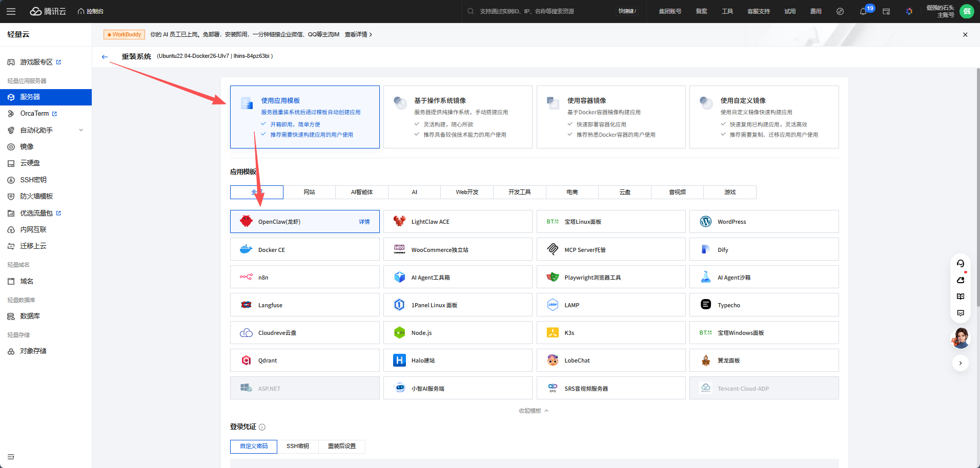Close the WorkBuddy announcement banner
980x468 pixels.
pyautogui.click(x=965, y=35)
